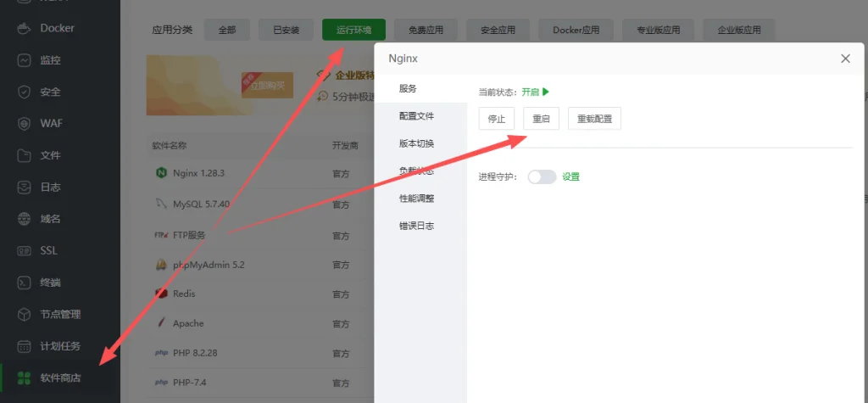Open the 监控 monitoring sidebar icon
868x403 pixels.
pyautogui.click(x=25, y=60)
